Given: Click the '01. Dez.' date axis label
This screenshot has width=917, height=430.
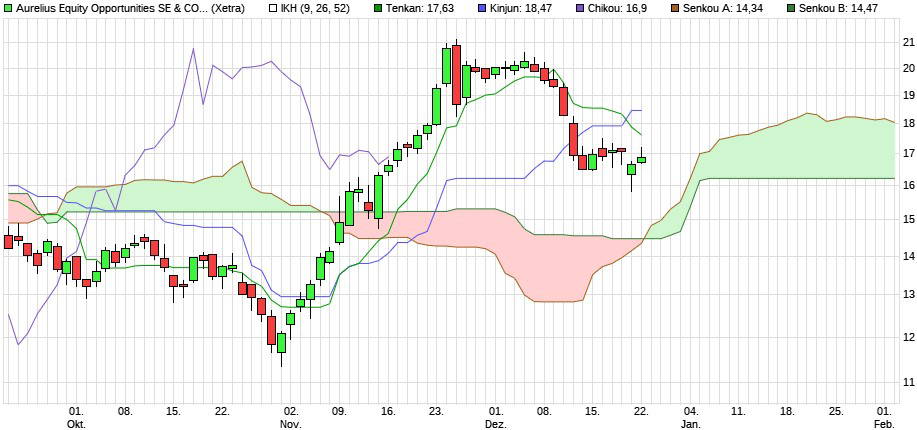Looking at the screenshot, I should pyautogui.click(x=496, y=418).
